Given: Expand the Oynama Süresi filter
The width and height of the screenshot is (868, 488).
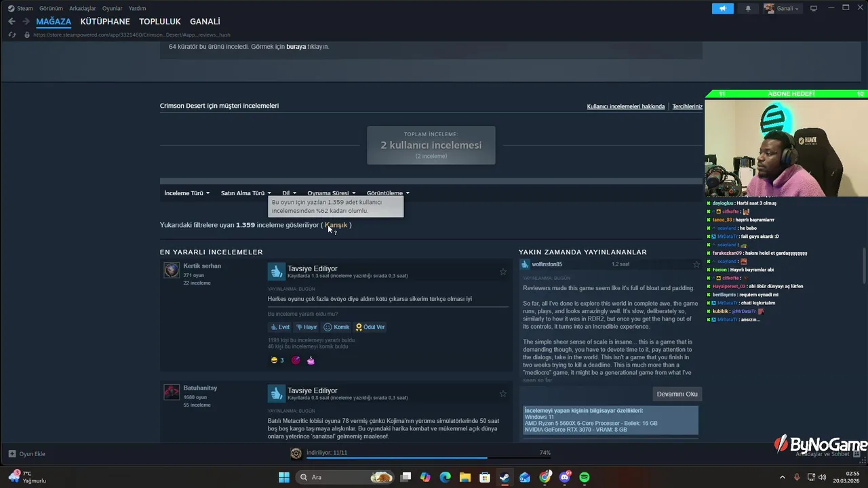Looking at the screenshot, I should [331, 193].
